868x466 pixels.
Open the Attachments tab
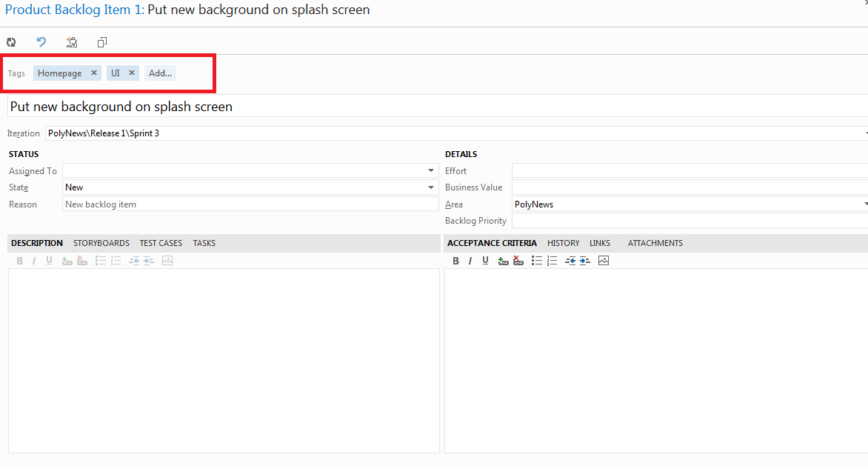(x=655, y=243)
